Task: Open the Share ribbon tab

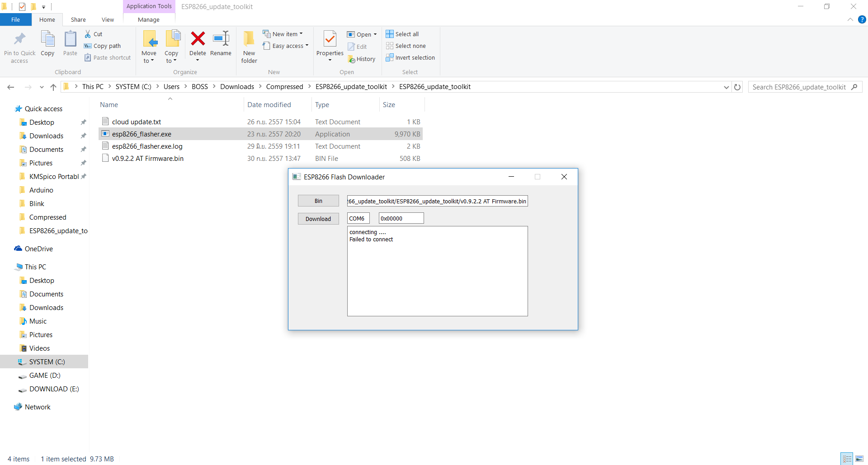Action: coord(78,19)
